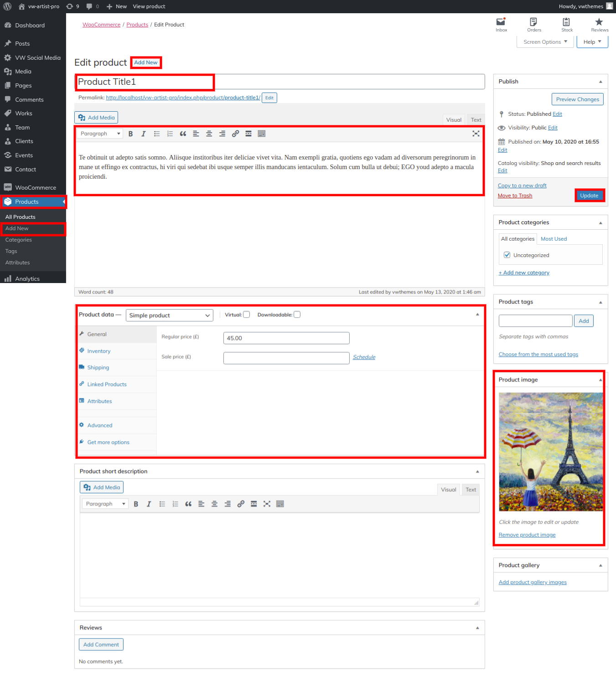Enable the Downloadable checkbox
The image size is (616, 696).
tap(297, 314)
